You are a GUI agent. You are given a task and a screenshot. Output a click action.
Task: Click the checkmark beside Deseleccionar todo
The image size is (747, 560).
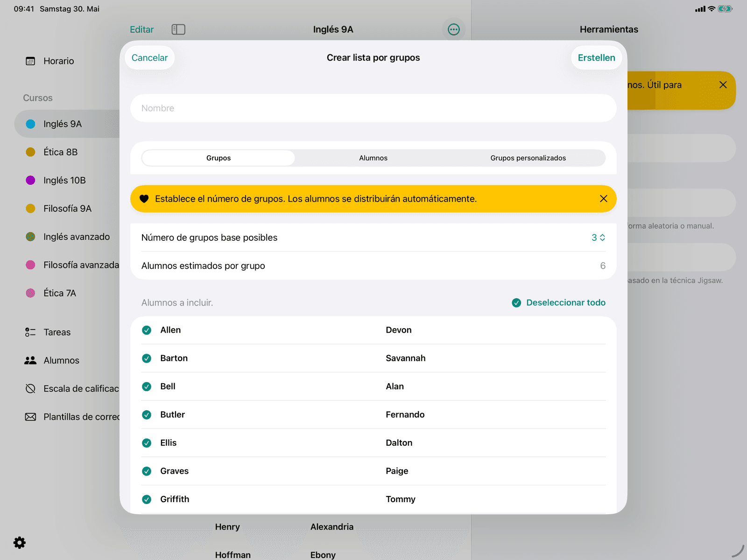[516, 303]
